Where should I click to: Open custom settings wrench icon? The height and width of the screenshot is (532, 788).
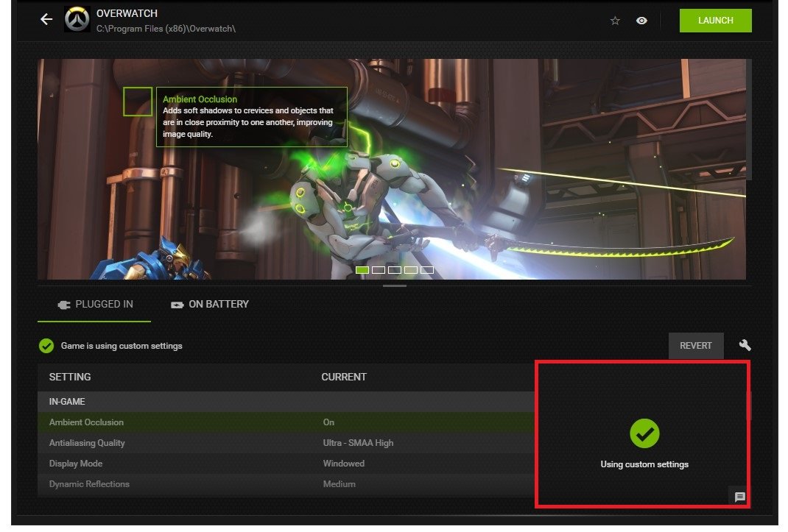[x=745, y=345]
